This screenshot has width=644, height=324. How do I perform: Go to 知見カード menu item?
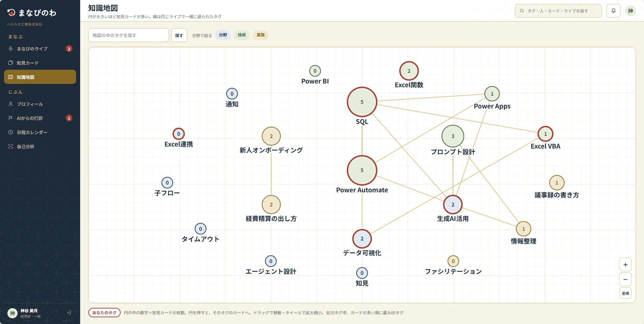[40, 63]
